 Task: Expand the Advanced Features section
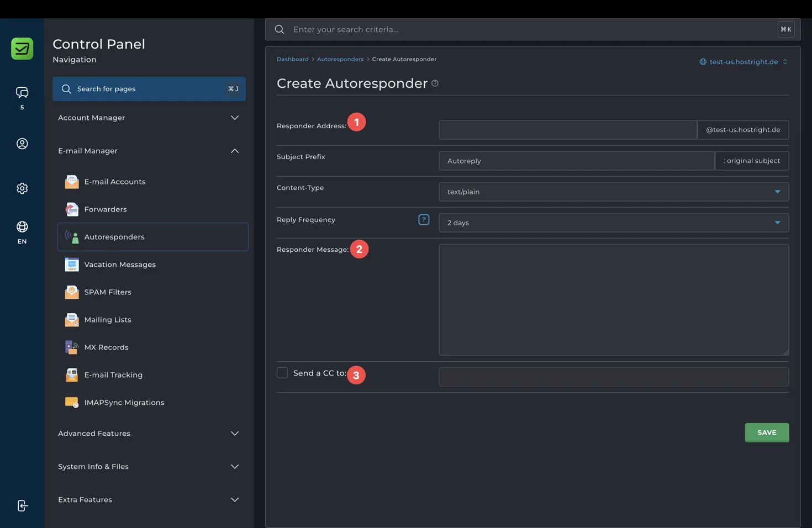[149, 434]
